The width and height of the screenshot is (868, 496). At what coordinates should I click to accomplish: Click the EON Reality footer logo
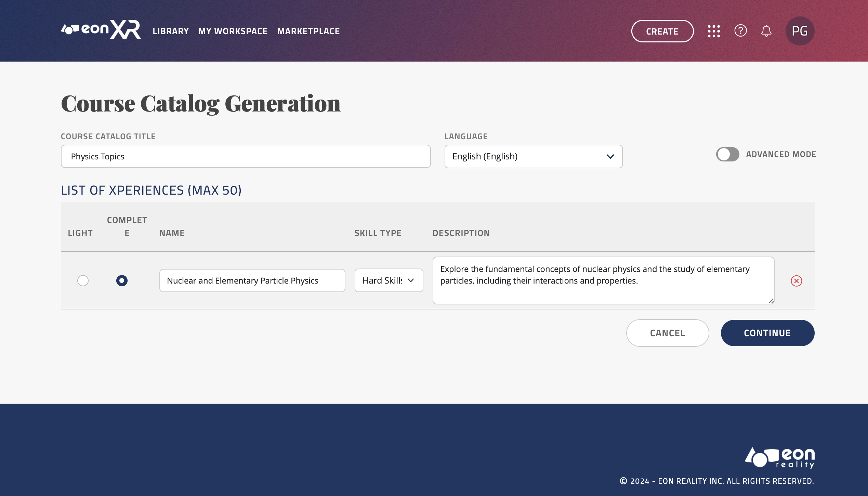(780, 458)
